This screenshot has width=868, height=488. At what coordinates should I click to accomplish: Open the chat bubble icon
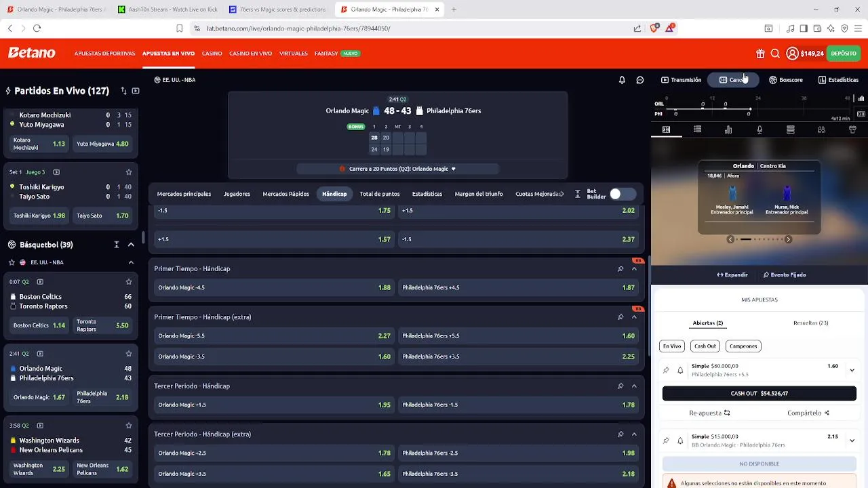coord(639,80)
